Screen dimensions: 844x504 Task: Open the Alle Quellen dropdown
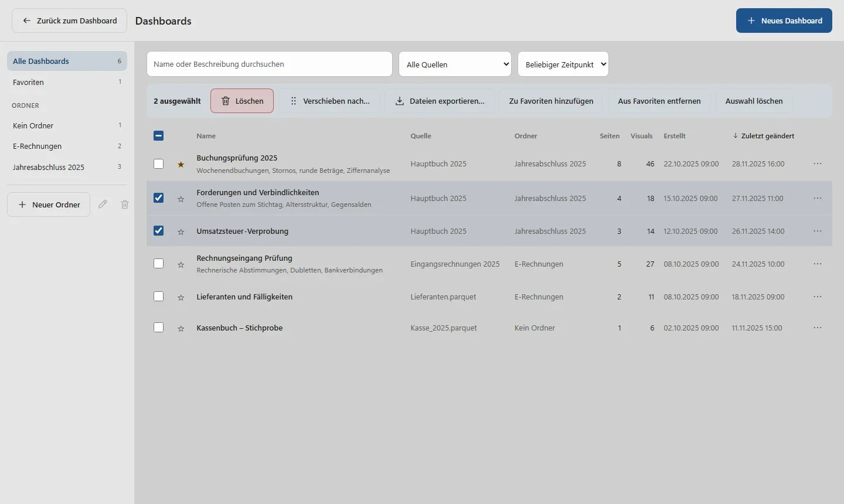pos(455,64)
